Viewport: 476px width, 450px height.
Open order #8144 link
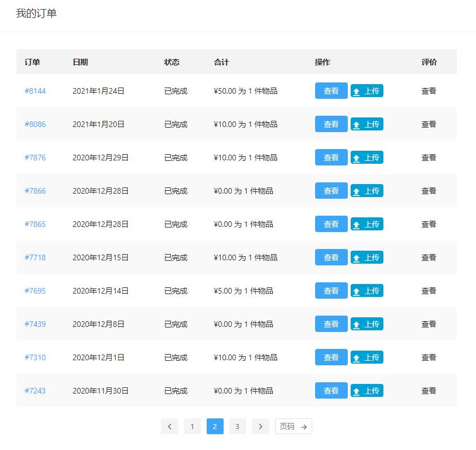(35, 91)
